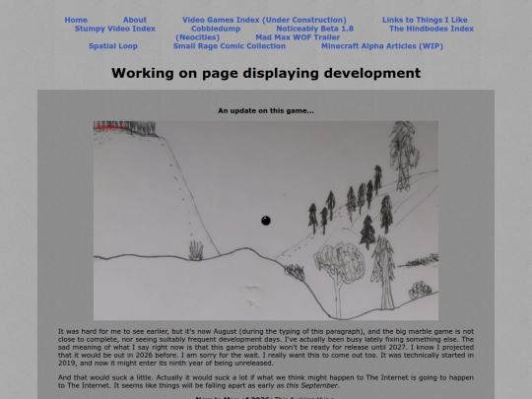Click the marble game landscape drawing
This screenshot has height=399, width=532.
click(266, 221)
